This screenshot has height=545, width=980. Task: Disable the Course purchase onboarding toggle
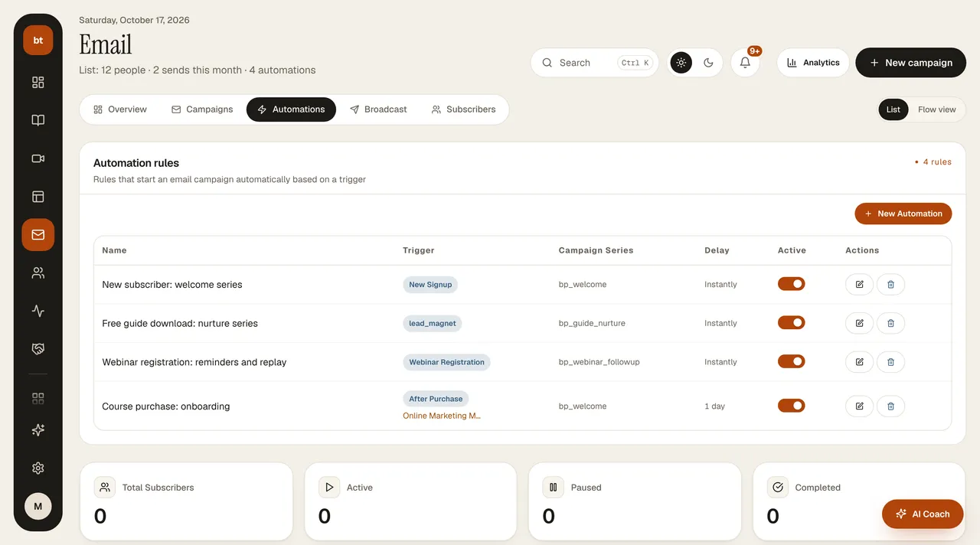tap(792, 406)
